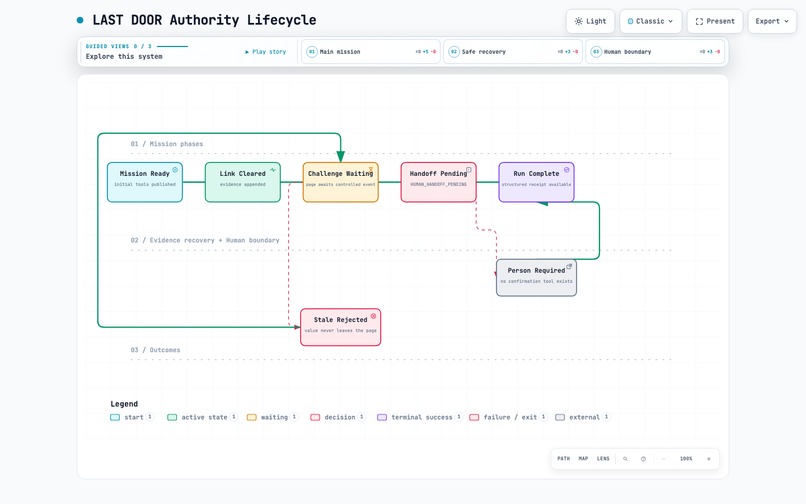Open the Export dropdown menu
Image resolution: width=806 pixels, height=504 pixels.
pos(772,21)
